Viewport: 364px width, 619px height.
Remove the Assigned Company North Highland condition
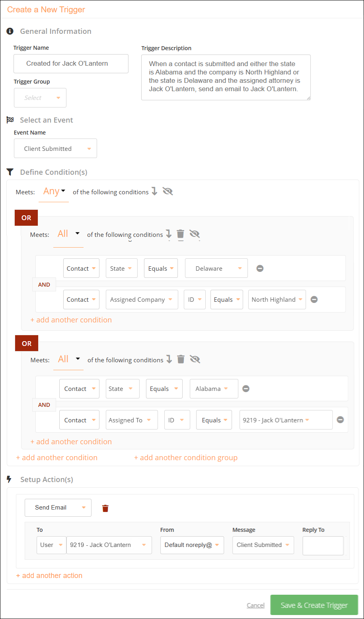coord(314,299)
